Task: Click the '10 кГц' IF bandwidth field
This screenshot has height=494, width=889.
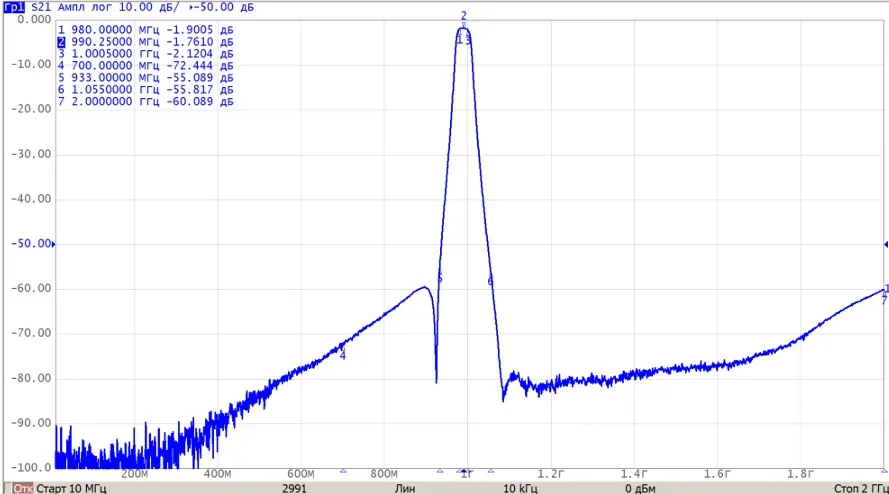Action: coord(520,488)
